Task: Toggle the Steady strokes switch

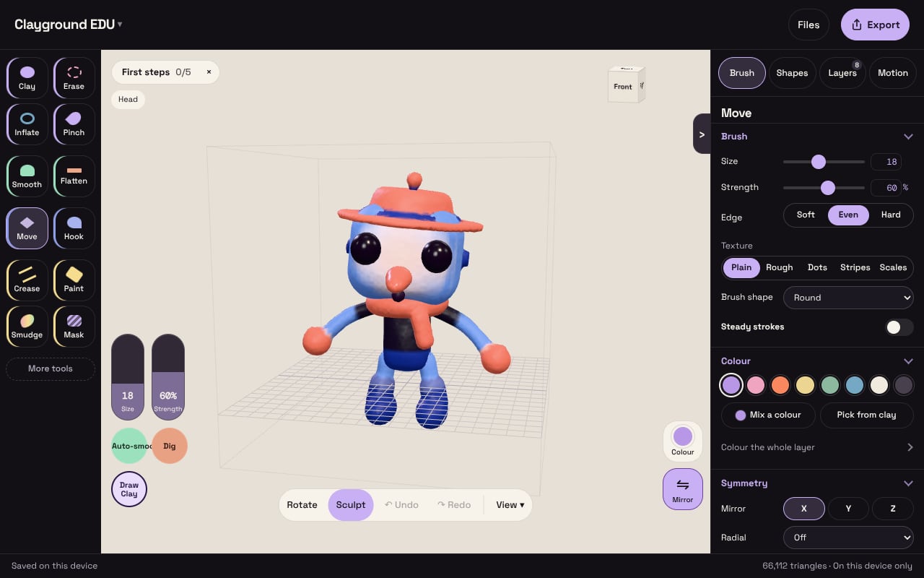Action: (899, 327)
